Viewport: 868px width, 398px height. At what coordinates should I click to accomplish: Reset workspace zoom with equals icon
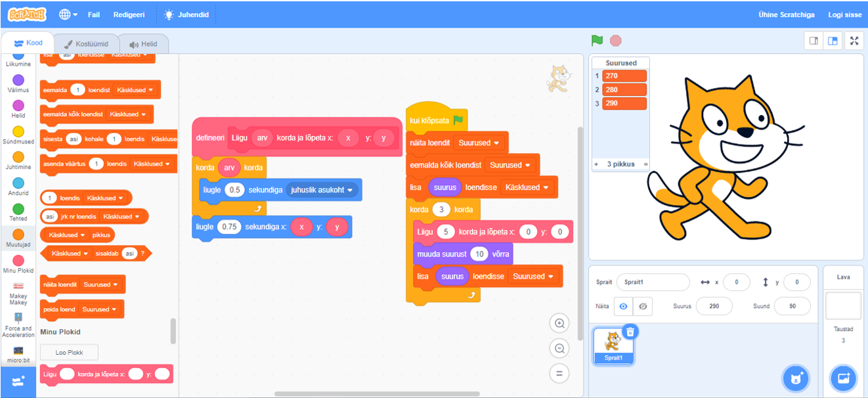pos(559,374)
